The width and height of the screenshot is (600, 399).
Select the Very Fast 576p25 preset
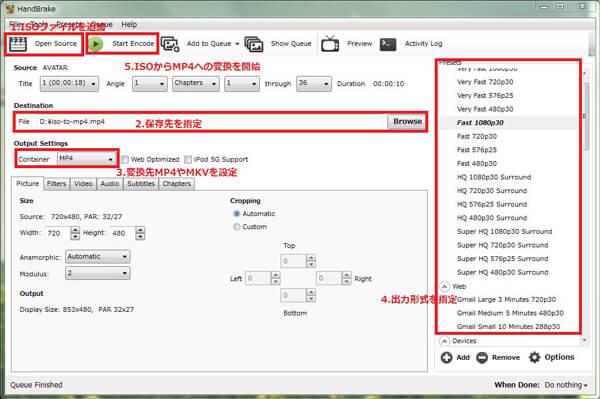coord(485,96)
